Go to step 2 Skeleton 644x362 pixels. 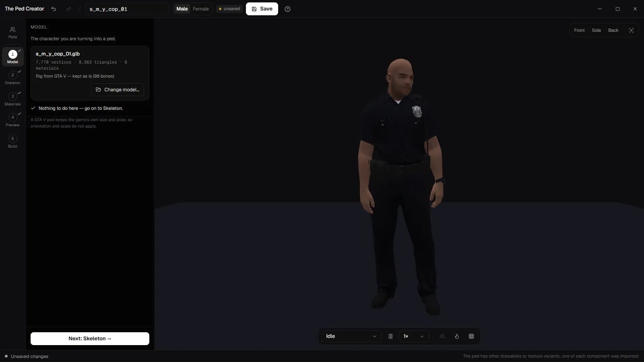point(12,78)
